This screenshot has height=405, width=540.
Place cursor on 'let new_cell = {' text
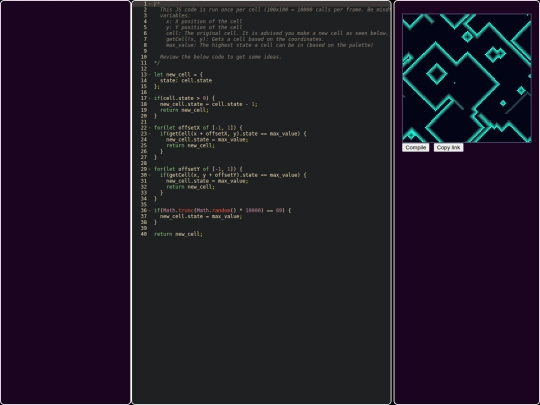click(178, 74)
